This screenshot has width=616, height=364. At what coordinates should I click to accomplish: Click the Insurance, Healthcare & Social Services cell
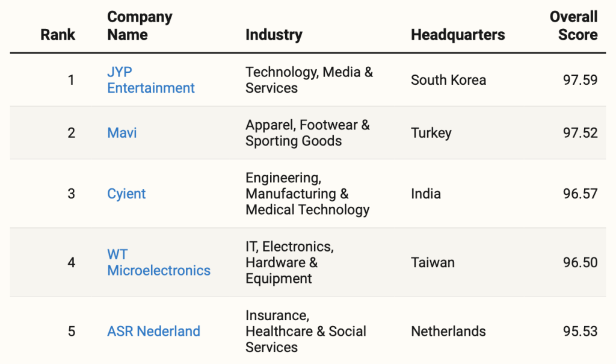pos(306,331)
